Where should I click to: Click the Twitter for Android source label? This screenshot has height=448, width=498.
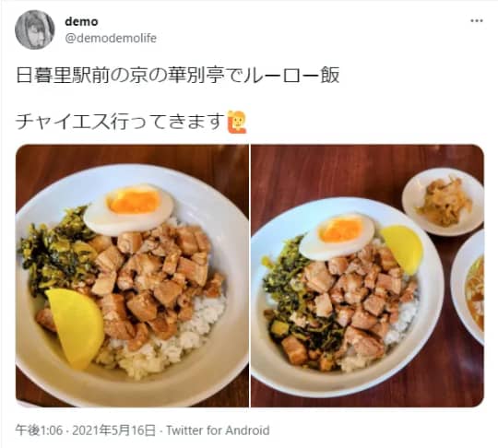click(x=218, y=430)
